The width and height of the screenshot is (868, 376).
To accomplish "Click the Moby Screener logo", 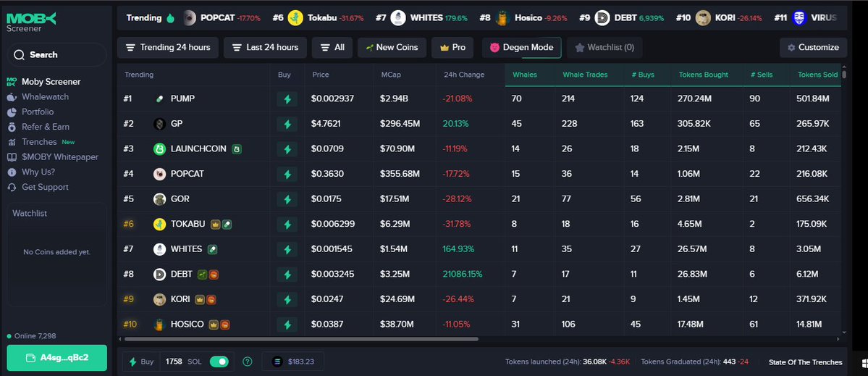I will [x=31, y=22].
